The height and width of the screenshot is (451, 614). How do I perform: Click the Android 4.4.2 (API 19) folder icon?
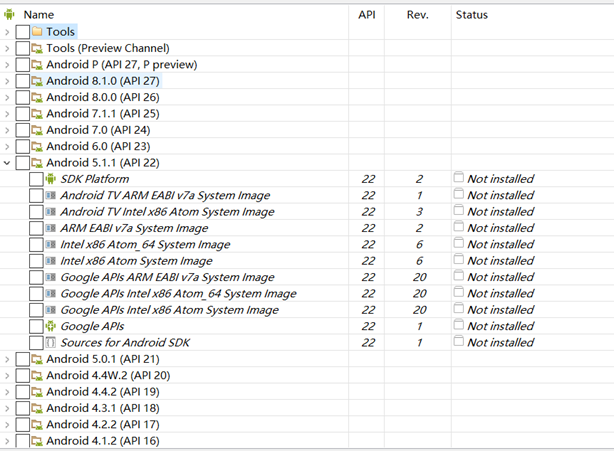(x=37, y=392)
